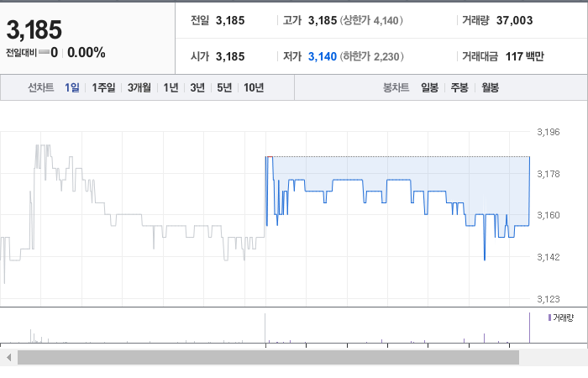Show the 3개월 line chart

[139, 87]
